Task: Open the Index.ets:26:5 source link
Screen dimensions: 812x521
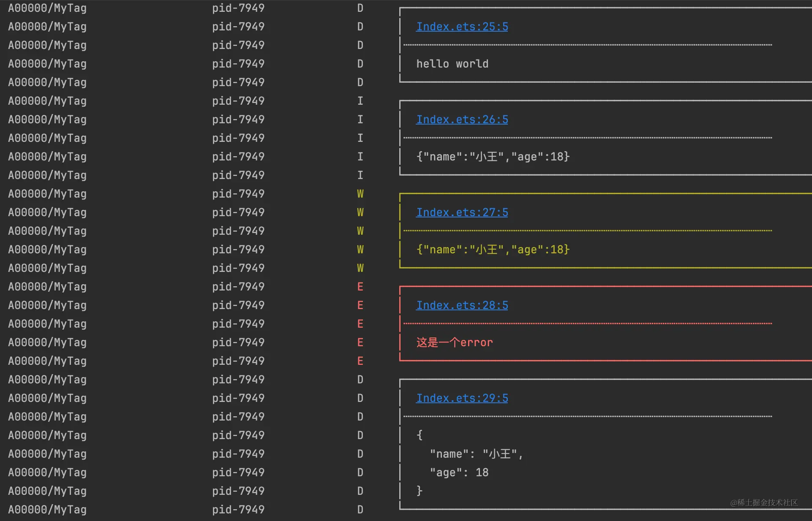Action: click(462, 119)
